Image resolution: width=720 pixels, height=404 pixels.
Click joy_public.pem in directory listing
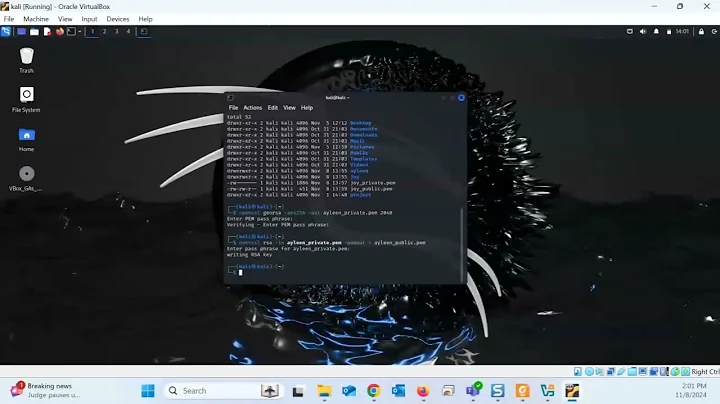pyautogui.click(x=371, y=189)
